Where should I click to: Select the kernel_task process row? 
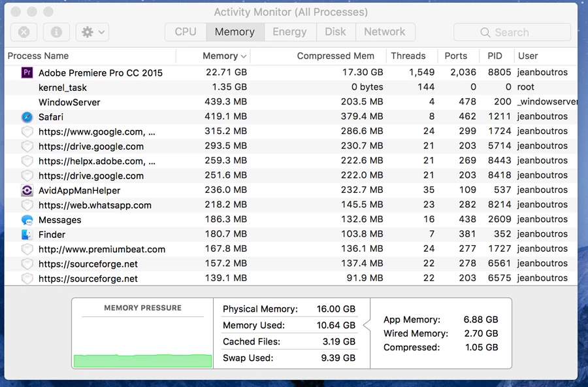291,87
